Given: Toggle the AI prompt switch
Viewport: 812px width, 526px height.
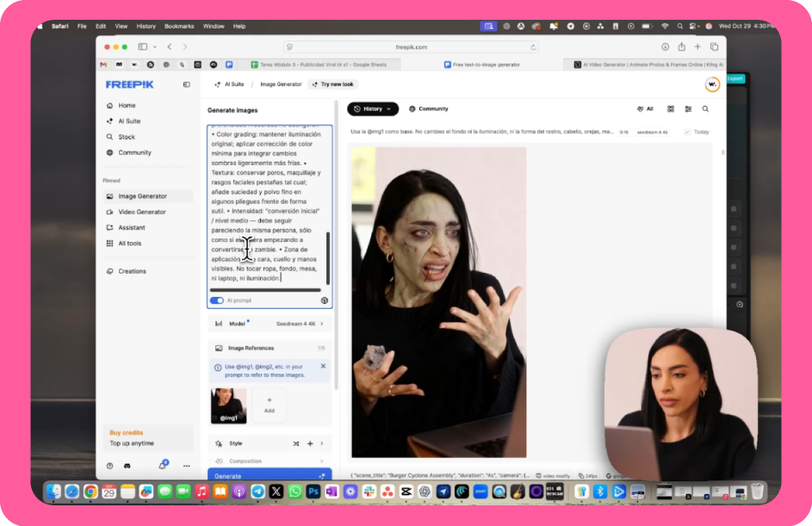Looking at the screenshot, I should tap(216, 300).
